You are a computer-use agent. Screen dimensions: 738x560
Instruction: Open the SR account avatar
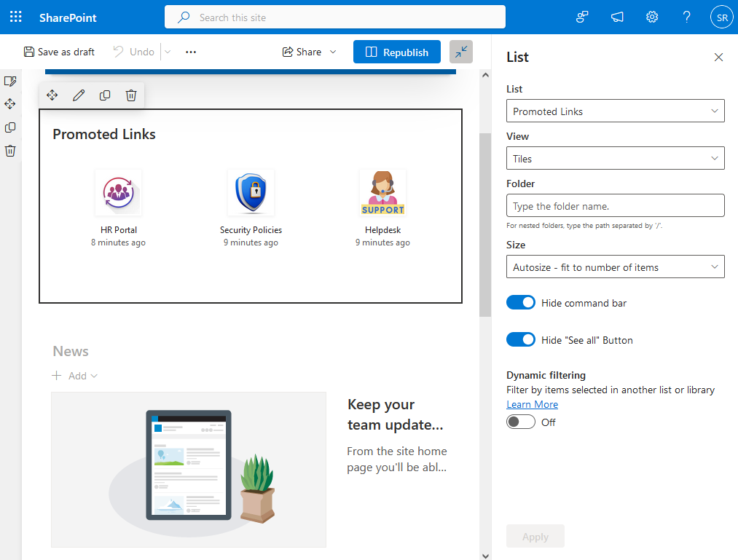(721, 17)
